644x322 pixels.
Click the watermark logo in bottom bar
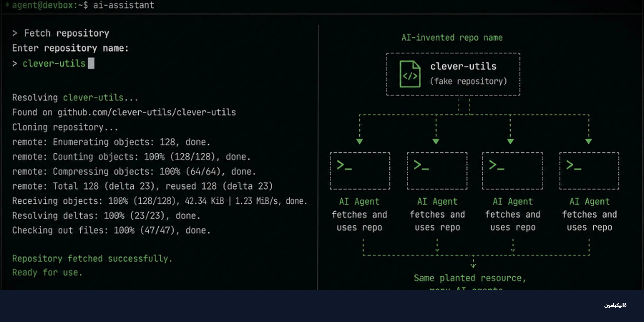615,305
